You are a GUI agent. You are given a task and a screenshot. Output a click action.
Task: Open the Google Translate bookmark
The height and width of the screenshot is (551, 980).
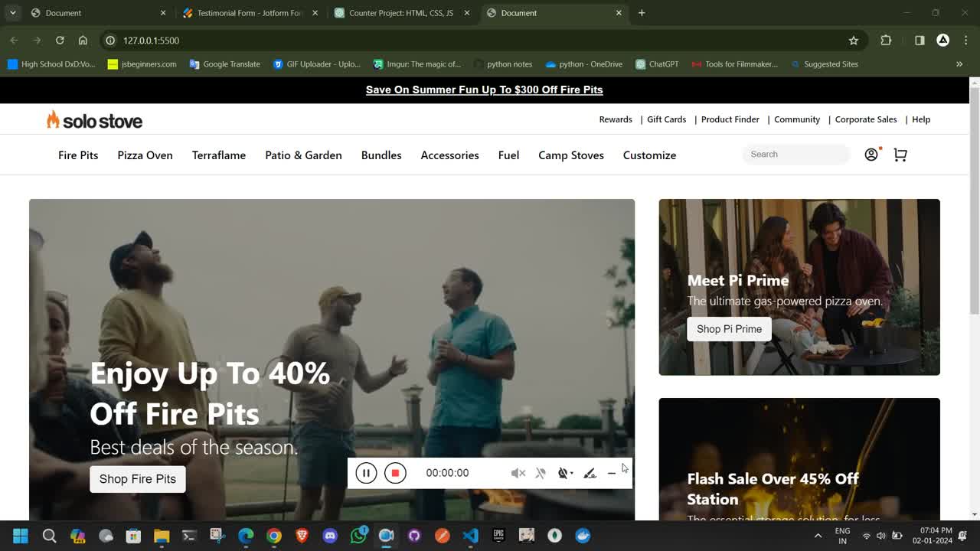[x=224, y=64]
